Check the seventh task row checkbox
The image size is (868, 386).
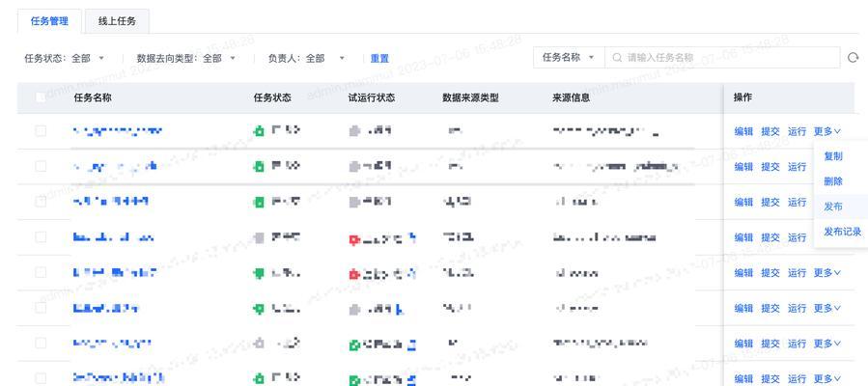click(x=41, y=344)
